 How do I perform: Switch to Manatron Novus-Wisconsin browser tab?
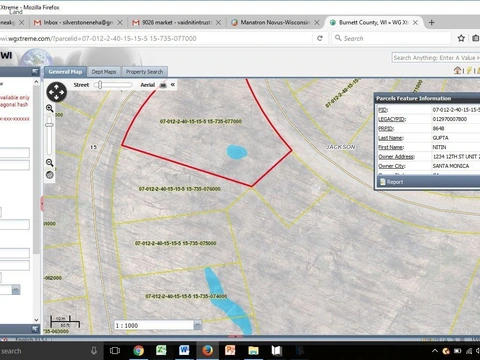[x=275, y=22]
